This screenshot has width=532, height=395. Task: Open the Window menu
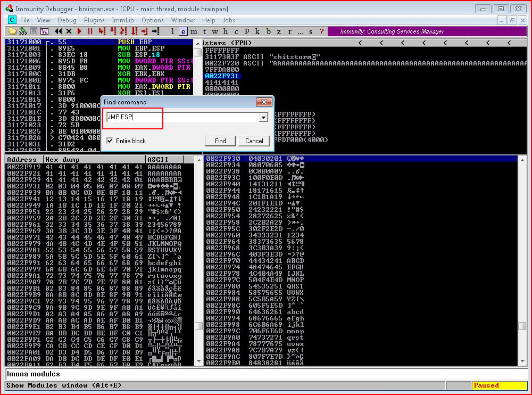click(x=183, y=20)
